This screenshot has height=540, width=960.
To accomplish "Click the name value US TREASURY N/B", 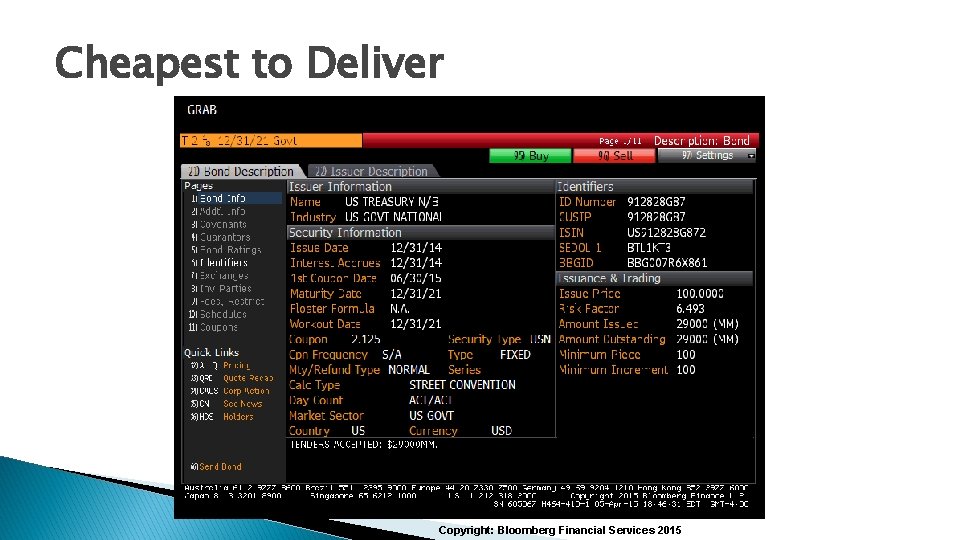I will click(x=392, y=202).
